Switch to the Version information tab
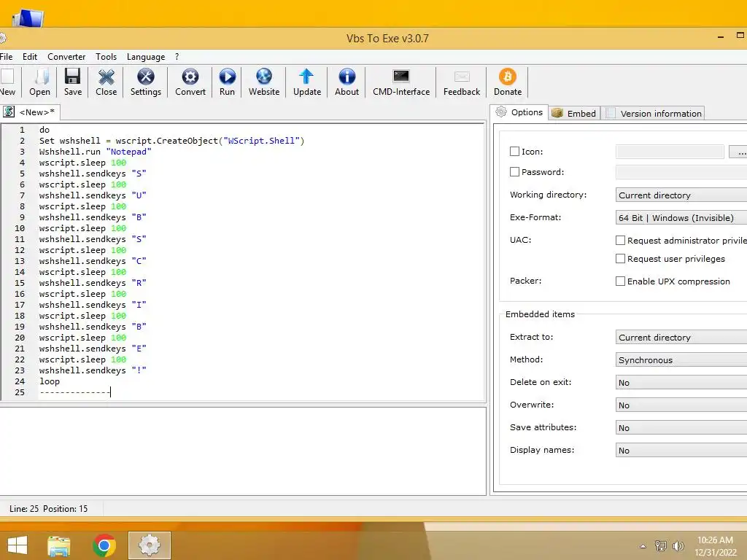This screenshot has height=560, width=747. click(653, 113)
